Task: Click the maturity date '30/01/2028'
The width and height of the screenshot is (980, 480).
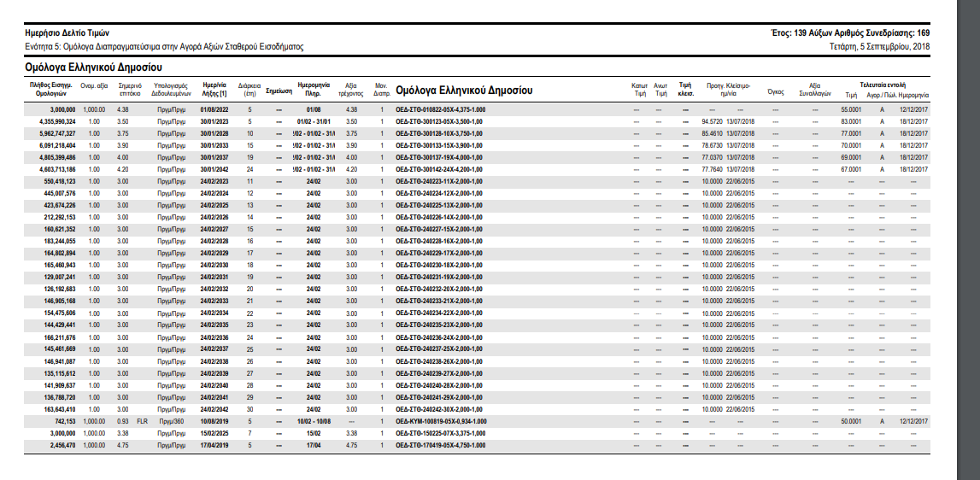Action: pyautogui.click(x=214, y=133)
